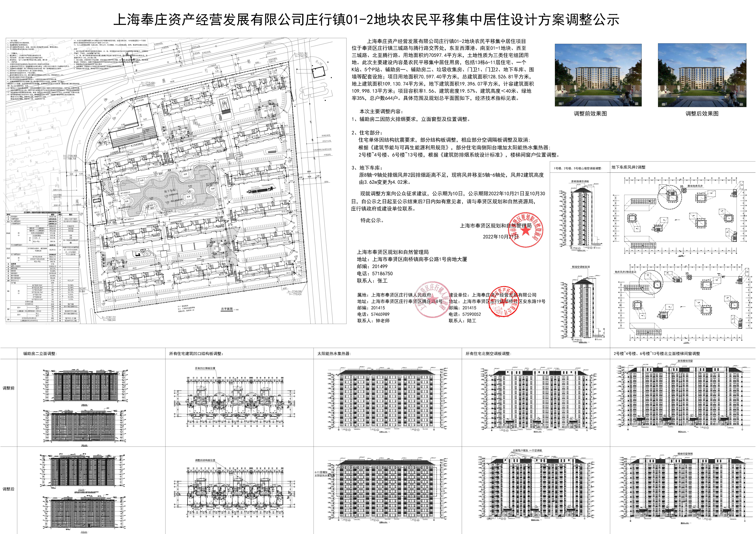Click the 属地 庄行镇人民政府 line
This screenshot has height=534, width=756.
[x=394, y=295]
